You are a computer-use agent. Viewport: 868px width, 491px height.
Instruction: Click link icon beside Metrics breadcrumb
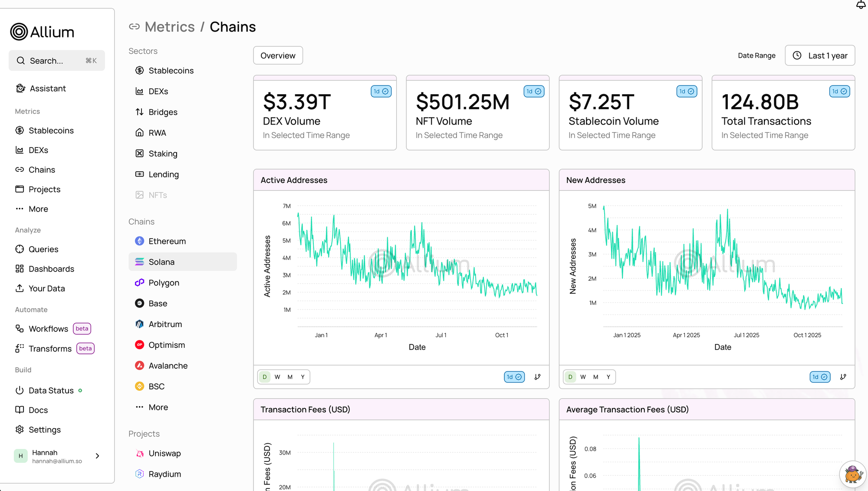pos(134,27)
